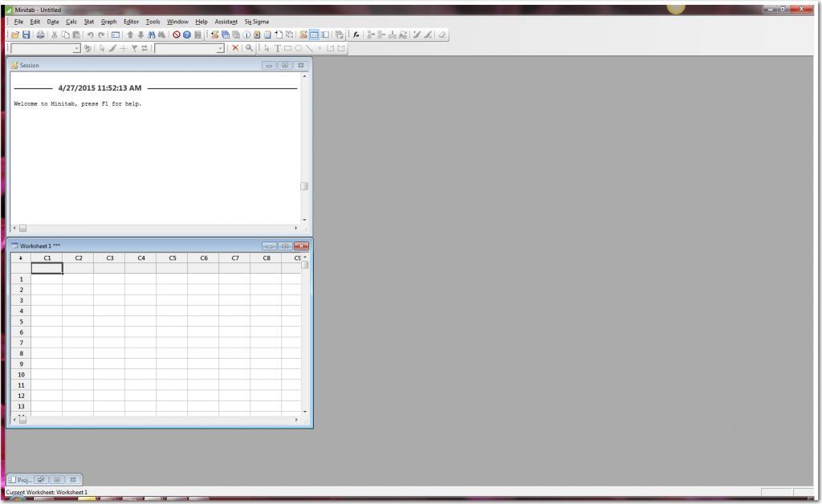Open a project with the Open icon
This screenshot has height=504, width=822.
(14, 35)
